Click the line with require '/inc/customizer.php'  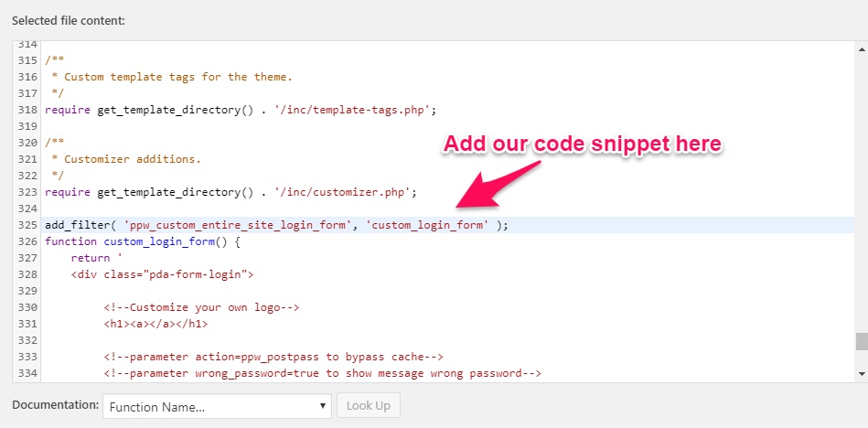click(230, 193)
